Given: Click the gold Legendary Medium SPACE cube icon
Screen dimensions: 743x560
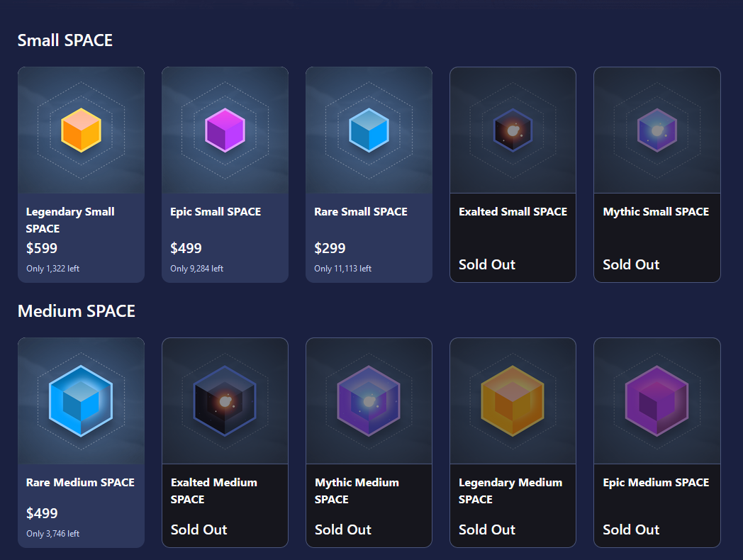Looking at the screenshot, I should (513, 401).
